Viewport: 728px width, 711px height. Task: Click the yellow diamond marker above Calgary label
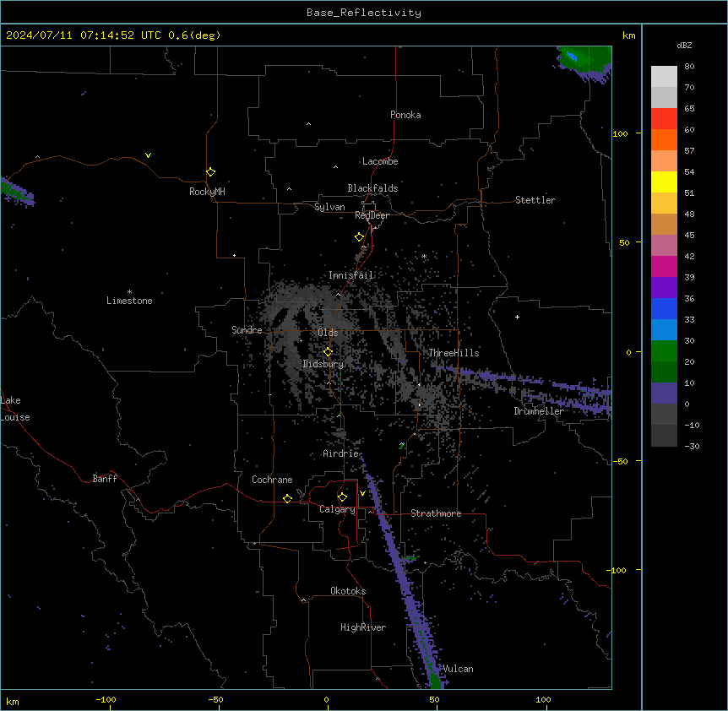pyautogui.click(x=342, y=497)
